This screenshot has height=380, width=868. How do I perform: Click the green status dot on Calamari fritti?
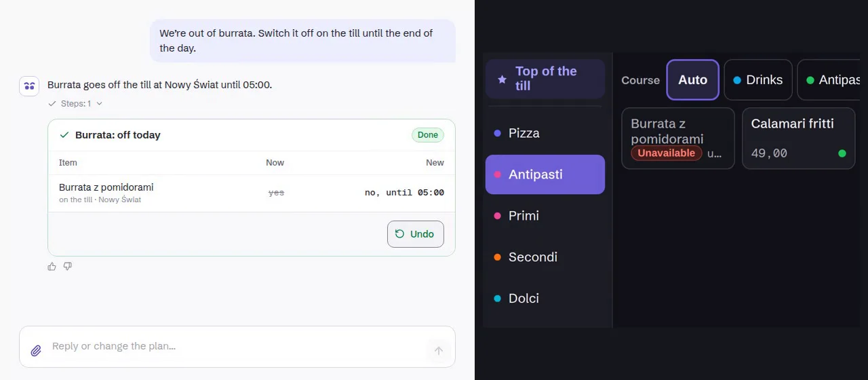(x=842, y=153)
